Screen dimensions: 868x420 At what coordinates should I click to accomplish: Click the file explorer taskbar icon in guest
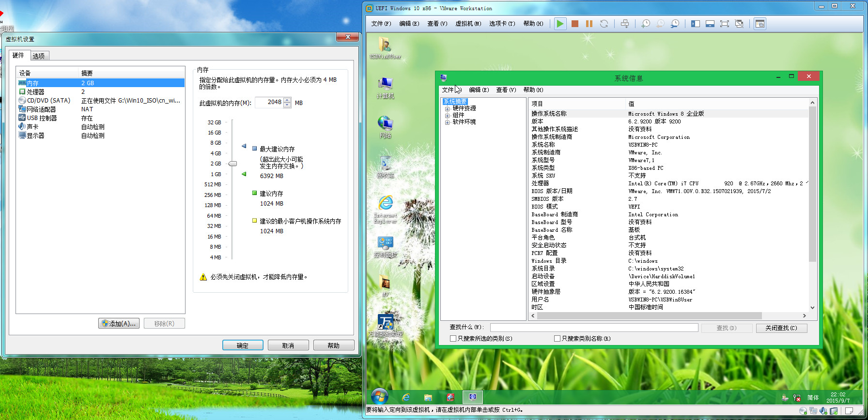point(428,397)
